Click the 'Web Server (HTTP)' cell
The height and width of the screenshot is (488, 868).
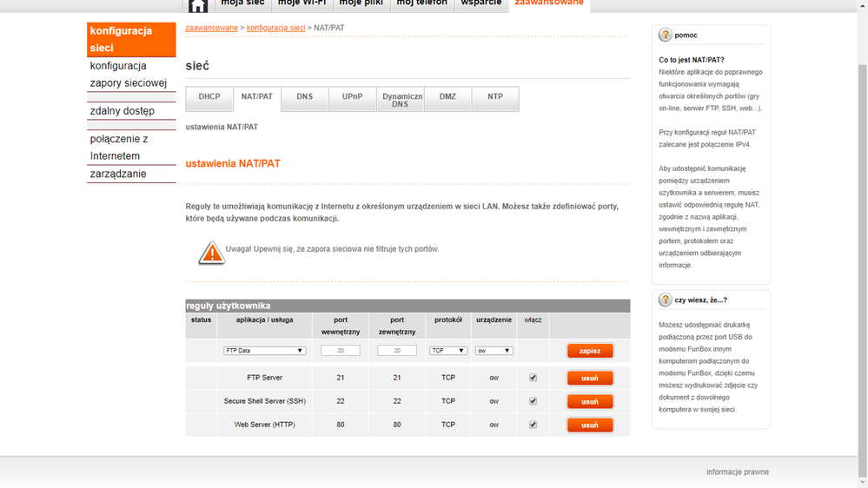pyautogui.click(x=265, y=425)
